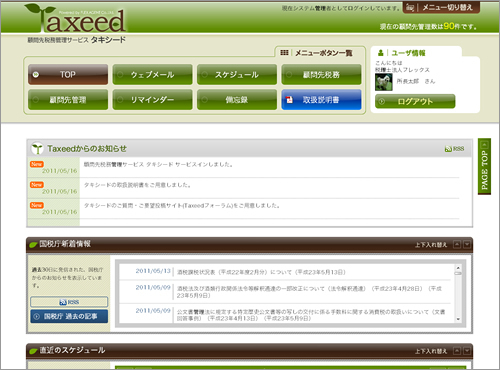The width and height of the screenshot is (500, 370).
Task: Open the リマインダー menu button
Action: click(x=152, y=99)
